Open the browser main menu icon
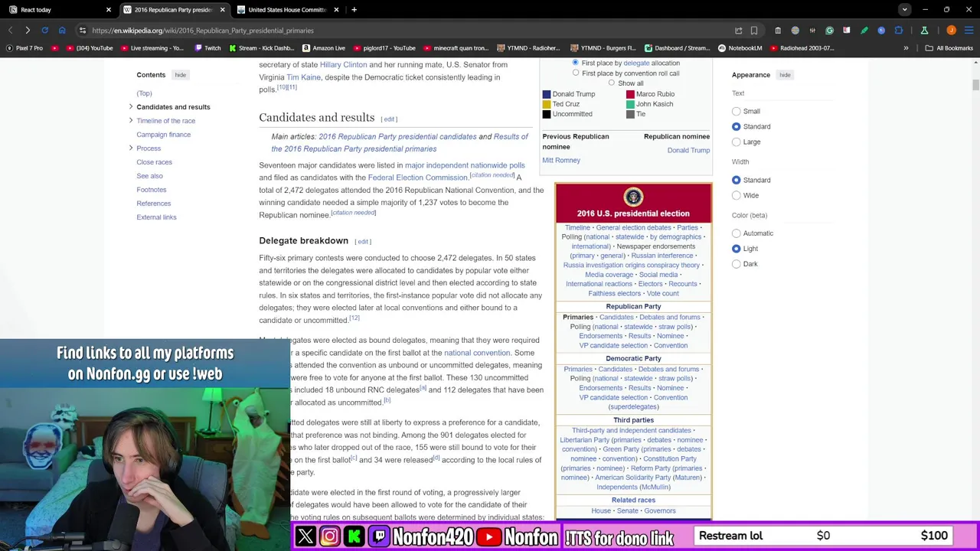Image resolution: width=980 pixels, height=551 pixels. click(x=968, y=31)
